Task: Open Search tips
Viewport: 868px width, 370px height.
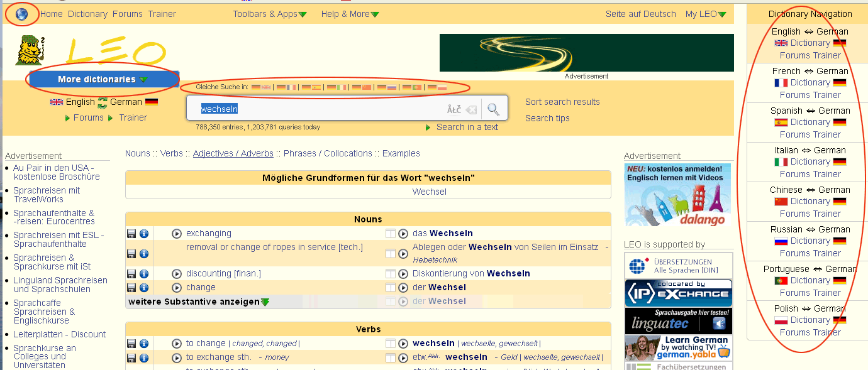Action: [x=547, y=118]
